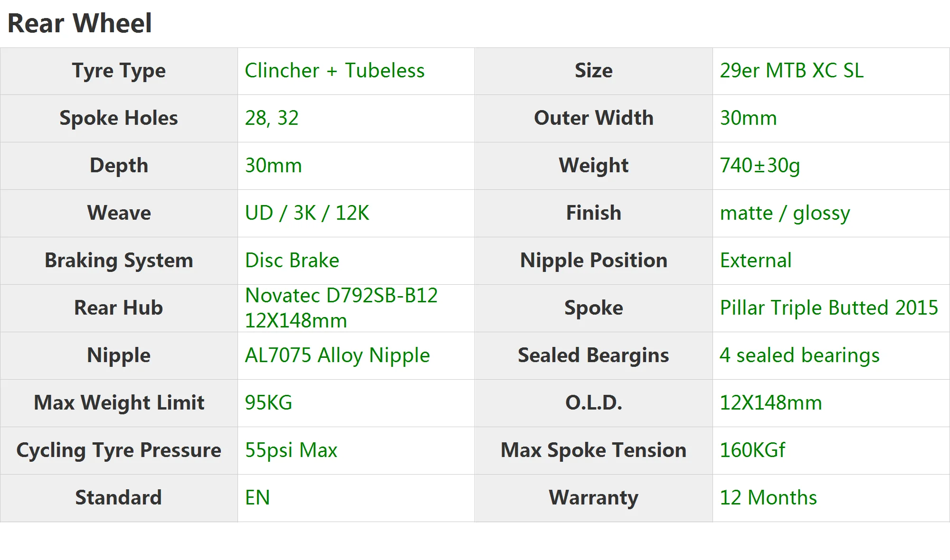Viewport: 950px width, 560px height.
Task: Click the 29er MTB XC SL value
Action: tap(791, 71)
